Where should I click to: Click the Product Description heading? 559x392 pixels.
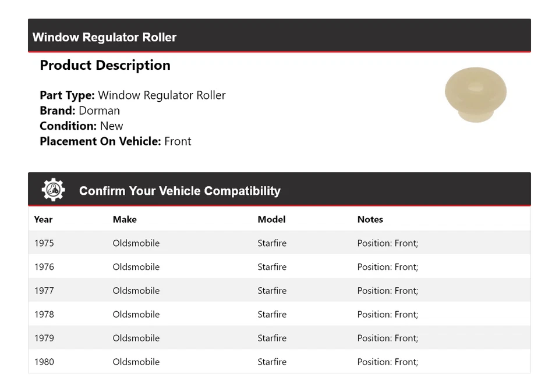point(105,65)
